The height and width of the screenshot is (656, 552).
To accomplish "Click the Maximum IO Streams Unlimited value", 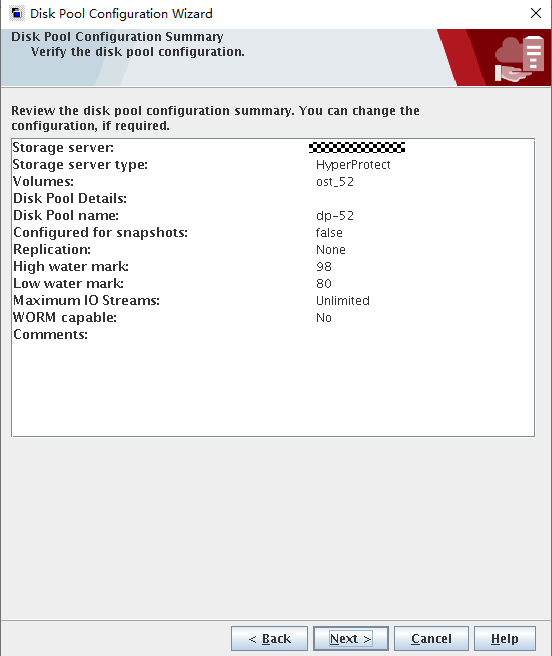I will point(343,300).
